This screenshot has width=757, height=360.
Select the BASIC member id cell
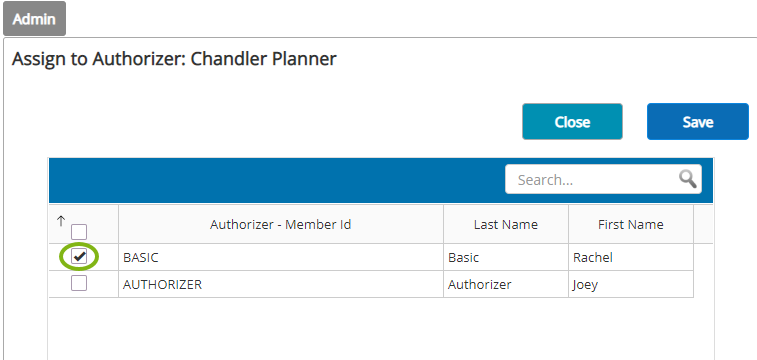[280, 257]
